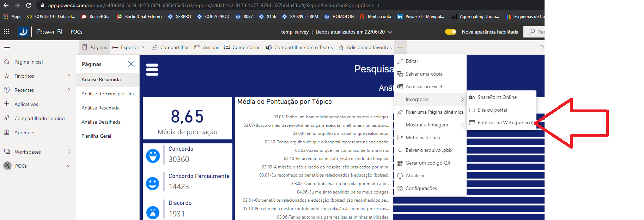Open Métricas de uso

(x=430, y=137)
